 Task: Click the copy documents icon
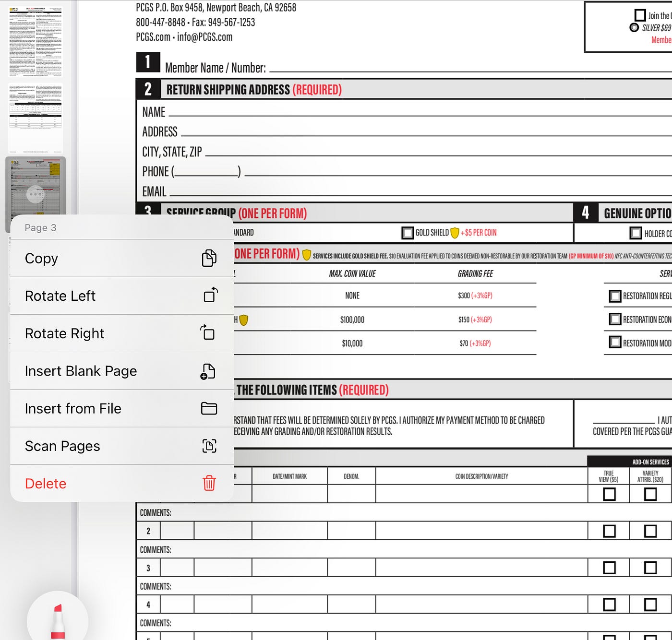(209, 258)
